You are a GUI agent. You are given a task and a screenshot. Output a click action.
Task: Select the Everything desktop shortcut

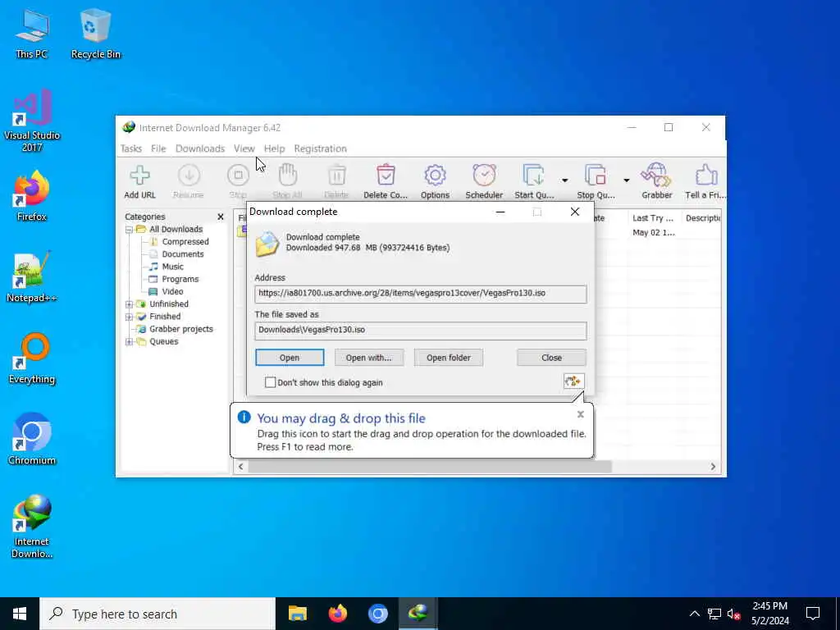tap(32, 358)
